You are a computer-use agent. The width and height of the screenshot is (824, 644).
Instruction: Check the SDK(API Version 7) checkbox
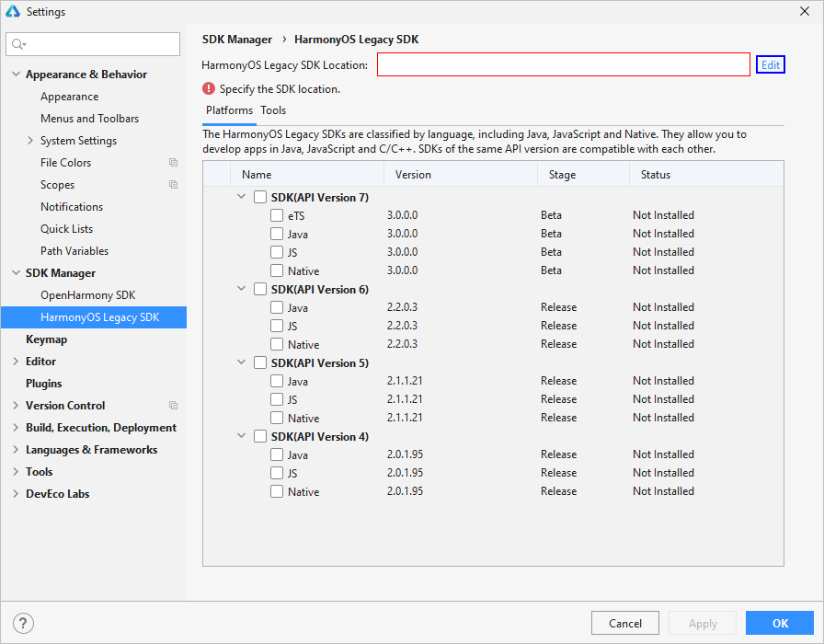(260, 197)
